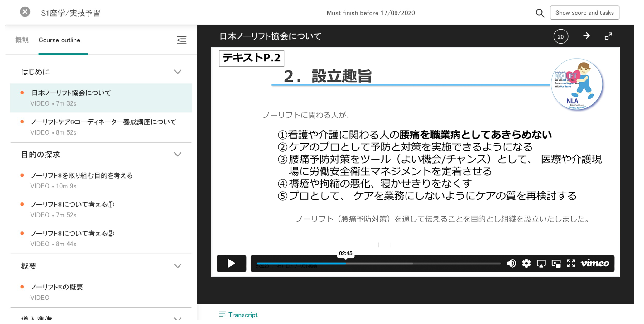Viewport: 644px width, 324px height.
Task: Click the VIDEO • 7m 32s duration text
Action: click(53, 103)
